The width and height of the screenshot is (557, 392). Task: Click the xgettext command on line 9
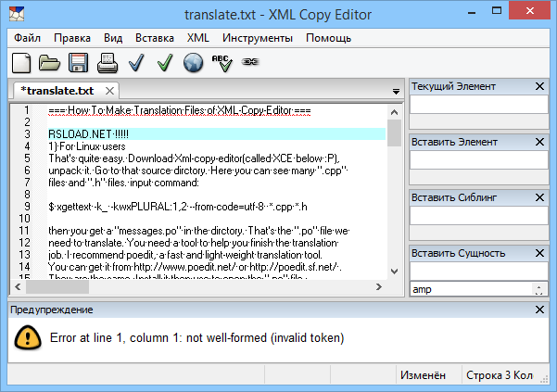(x=178, y=207)
